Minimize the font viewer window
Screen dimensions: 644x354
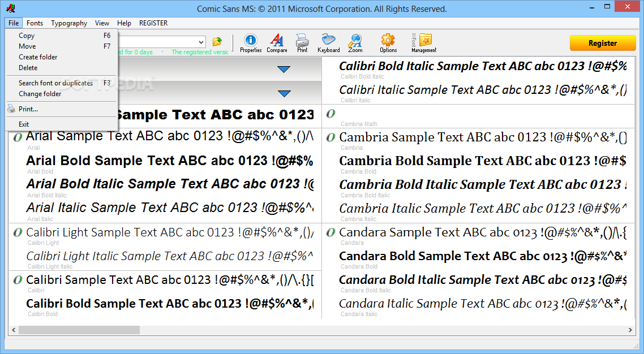pos(592,7)
